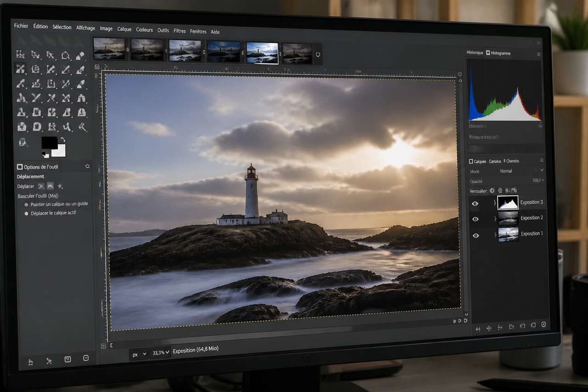Open the Options de l'outil panel menu icon
588x392 pixels.
[87, 166]
